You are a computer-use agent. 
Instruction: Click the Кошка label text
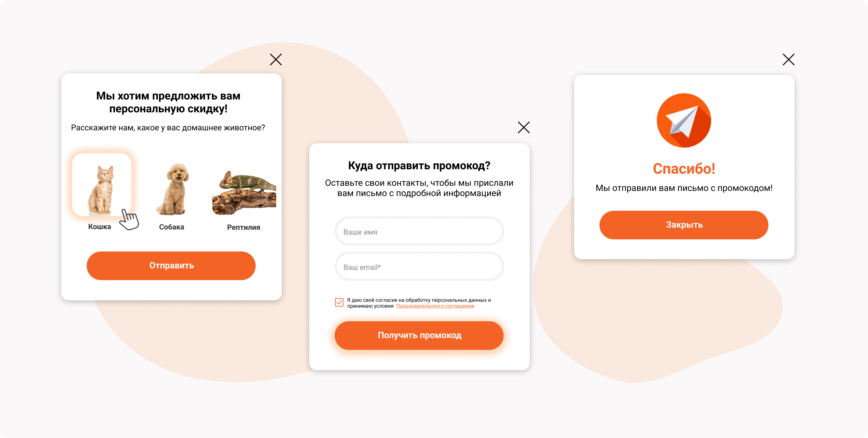point(100,227)
